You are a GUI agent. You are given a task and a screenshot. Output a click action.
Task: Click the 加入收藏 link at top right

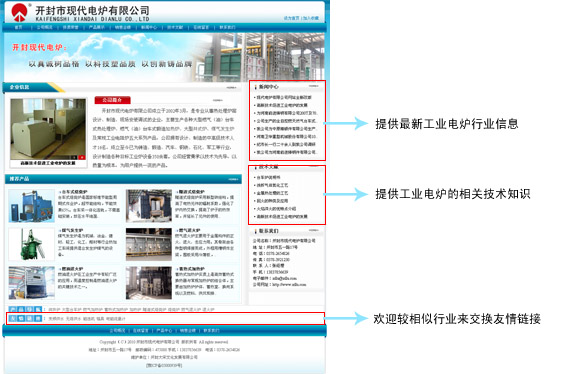click(x=311, y=18)
